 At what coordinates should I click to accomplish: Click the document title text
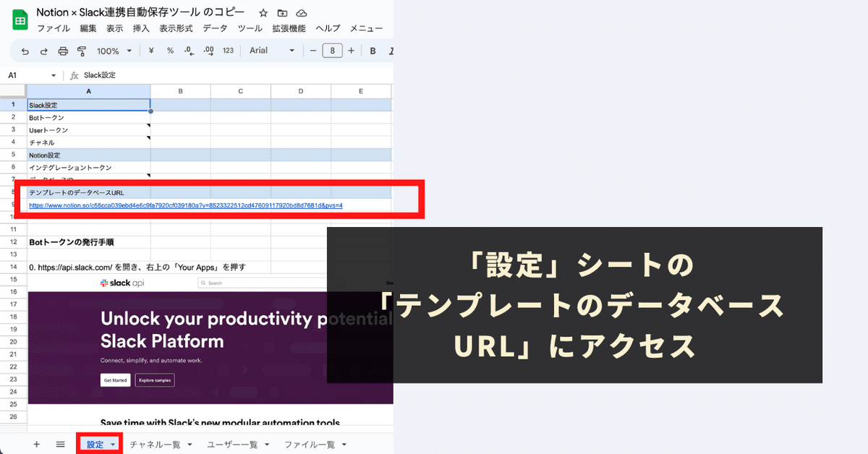(140, 12)
